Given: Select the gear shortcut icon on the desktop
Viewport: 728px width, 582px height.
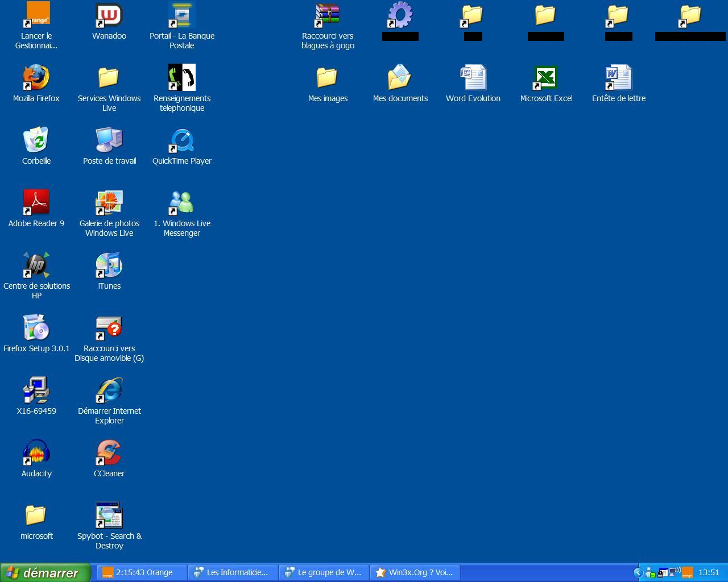Looking at the screenshot, I should 400,15.
